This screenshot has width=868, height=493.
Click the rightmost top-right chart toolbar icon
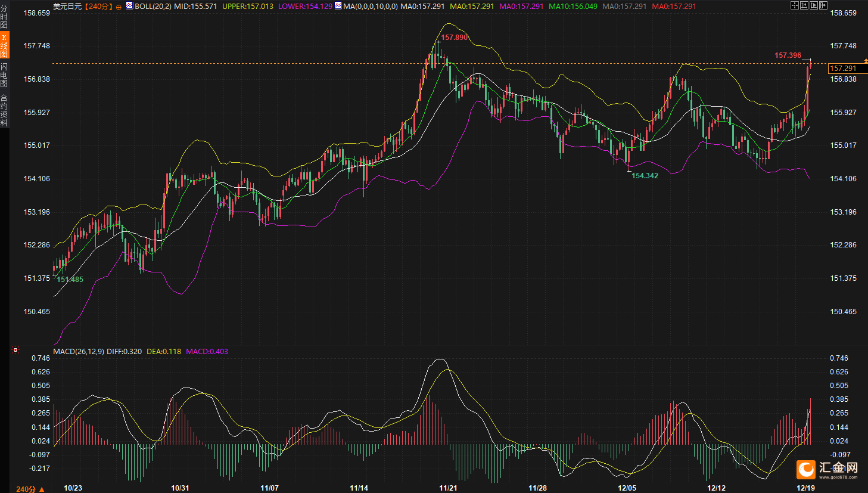(x=823, y=5)
